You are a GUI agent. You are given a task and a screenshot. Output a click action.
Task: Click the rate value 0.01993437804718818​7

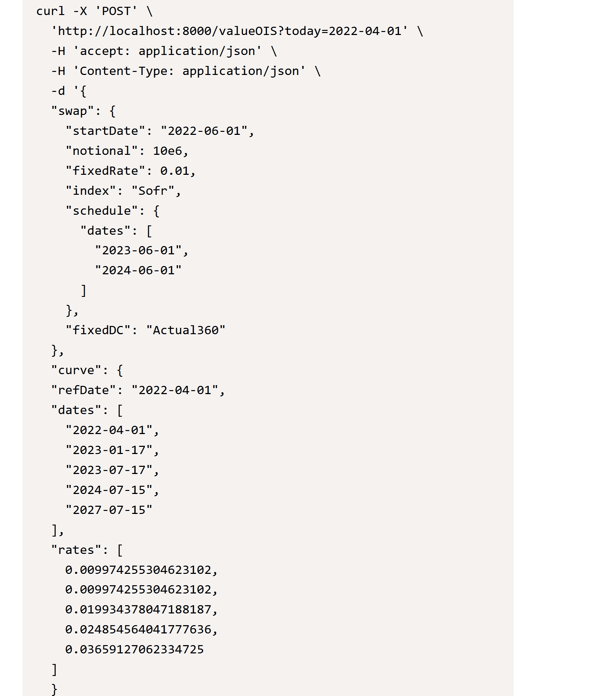click(x=142, y=610)
